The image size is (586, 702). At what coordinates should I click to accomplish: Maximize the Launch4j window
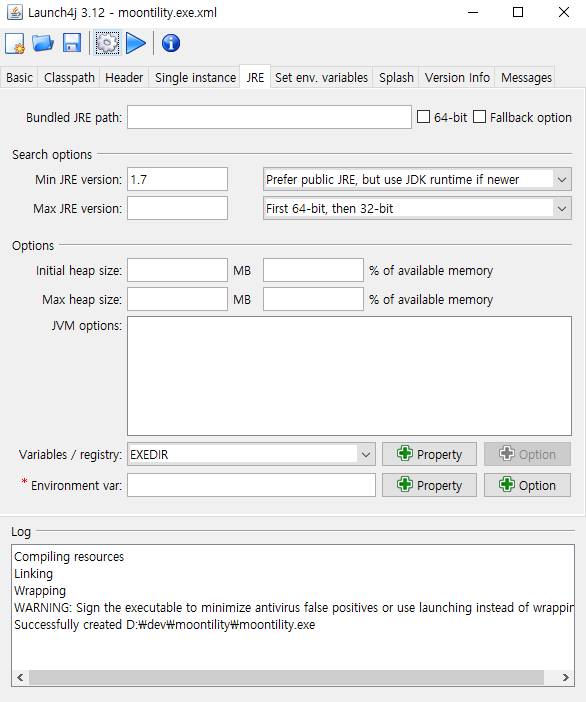point(518,12)
